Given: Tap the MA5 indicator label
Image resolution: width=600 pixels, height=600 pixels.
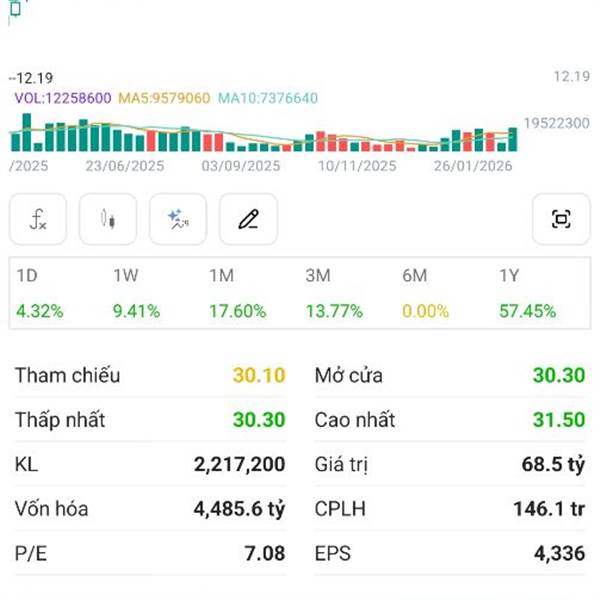Looking at the screenshot, I should pos(164,98).
